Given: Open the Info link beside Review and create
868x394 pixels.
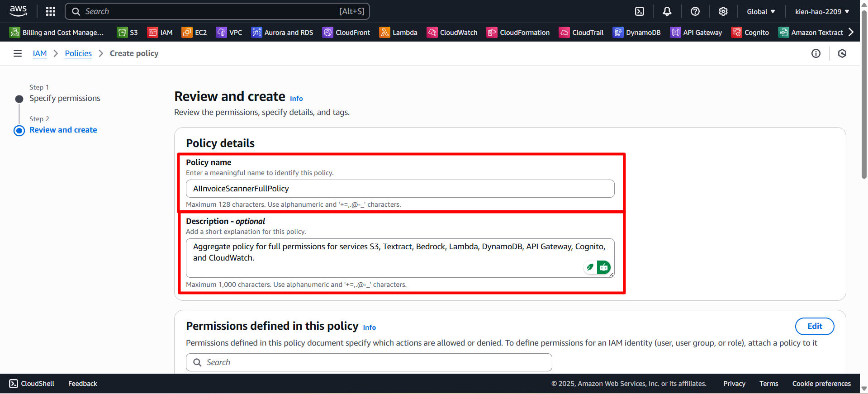Looking at the screenshot, I should click(296, 99).
